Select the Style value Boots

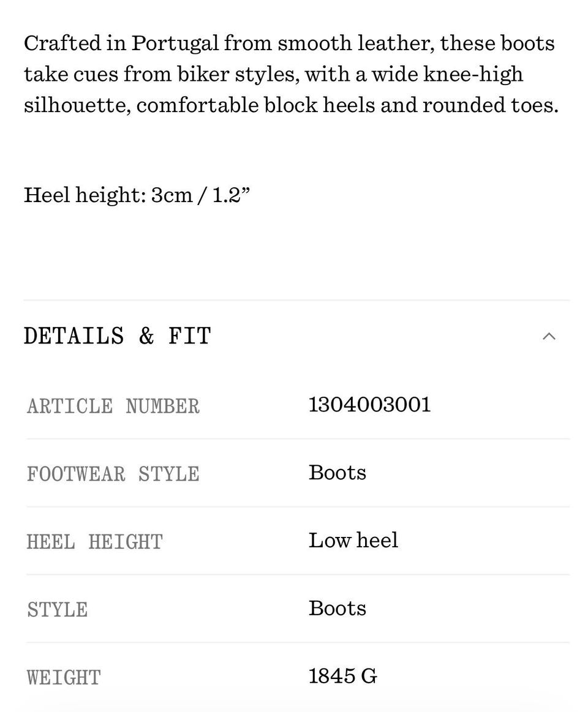pos(337,608)
